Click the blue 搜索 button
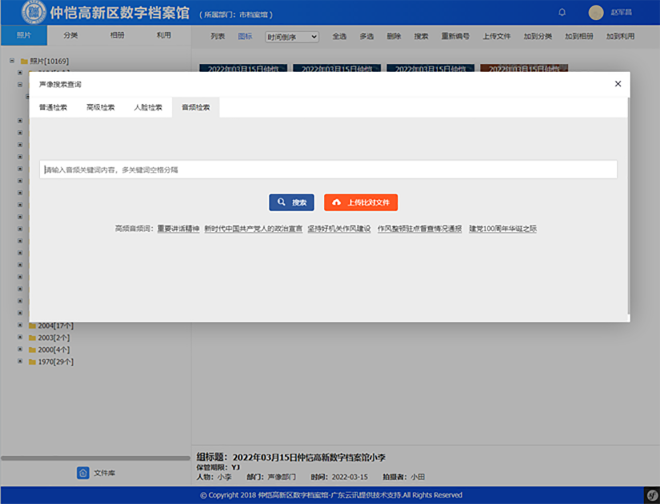Image resolution: width=660 pixels, height=504 pixels. (x=291, y=202)
